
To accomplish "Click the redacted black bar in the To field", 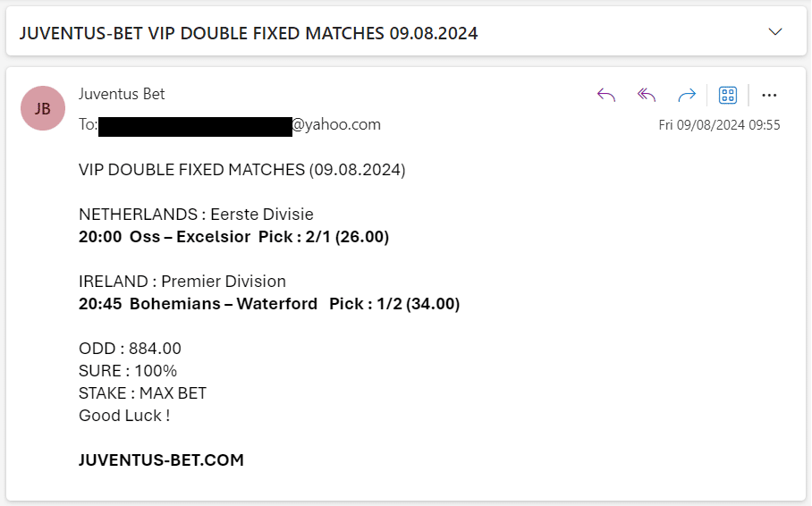I will (195, 127).
